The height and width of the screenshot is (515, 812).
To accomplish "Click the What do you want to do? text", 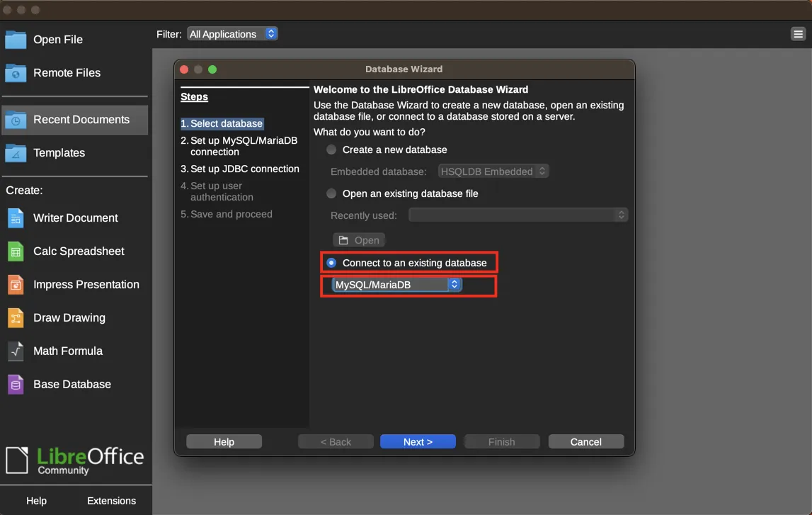I will point(370,132).
